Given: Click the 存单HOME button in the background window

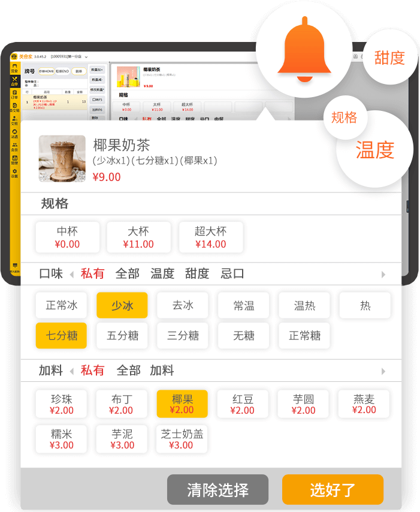Looking at the screenshot, I should pos(46,71).
